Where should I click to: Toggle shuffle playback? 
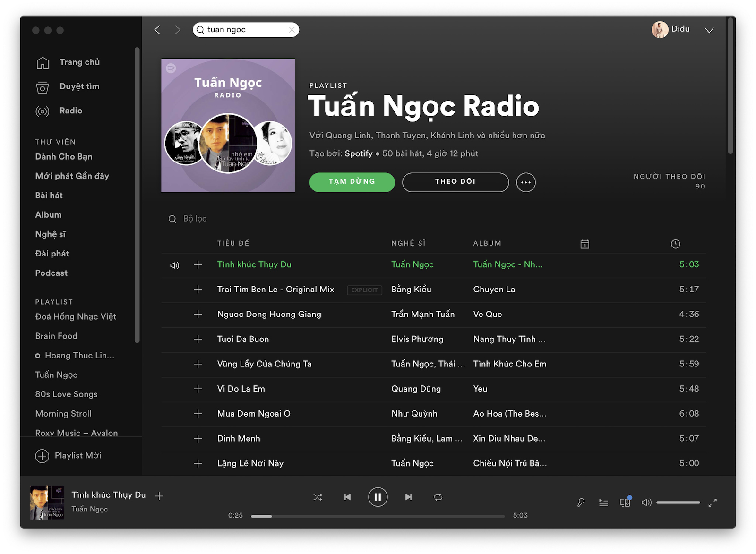tap(318, 497)
